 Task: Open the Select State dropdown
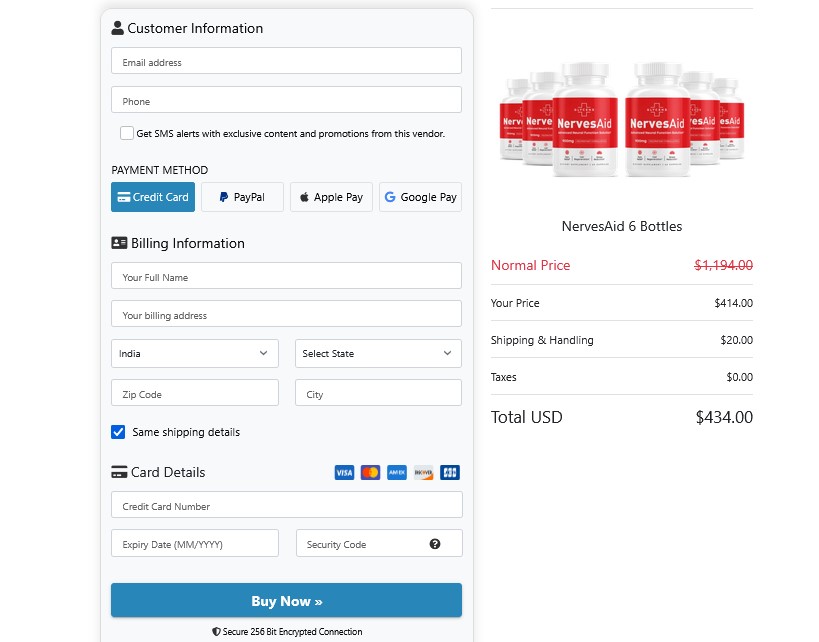(378, 354)
